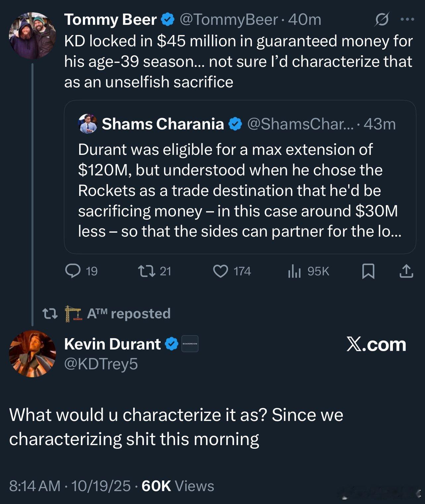Image resolution: width=425 pixels, height=504 pixels.
Task: Click Kevin Durant's verified badge
Action: 172,344
